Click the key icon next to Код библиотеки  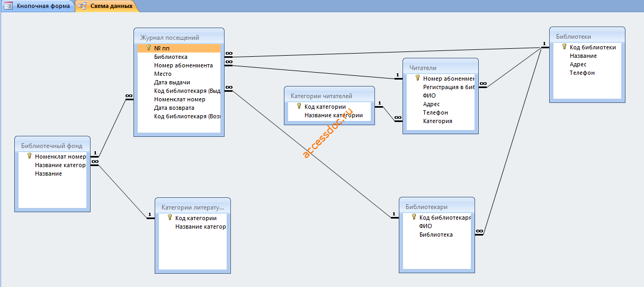click(564, 47)
